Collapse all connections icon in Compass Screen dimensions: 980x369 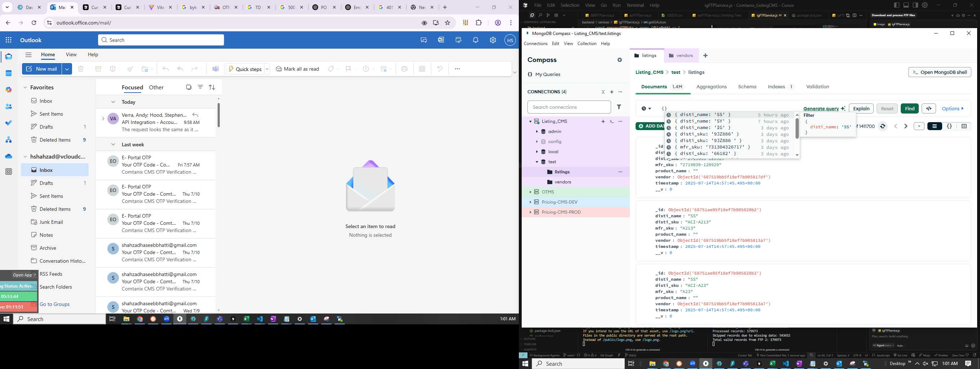[603, 92]
